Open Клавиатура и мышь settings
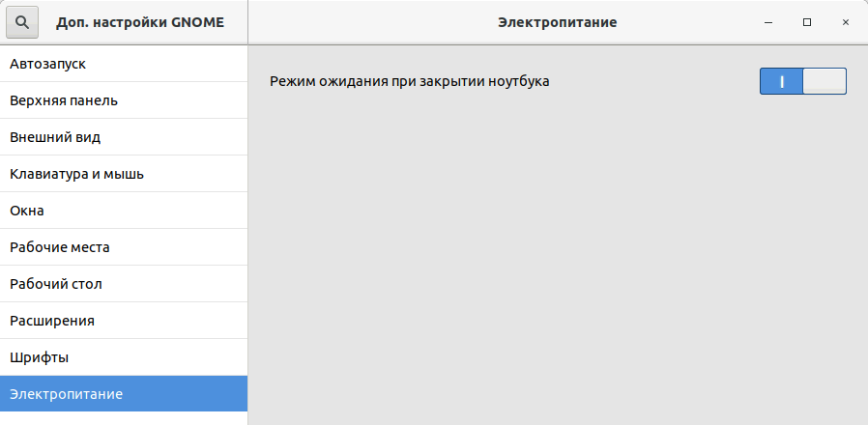The image size is (868, 425). 124,174
